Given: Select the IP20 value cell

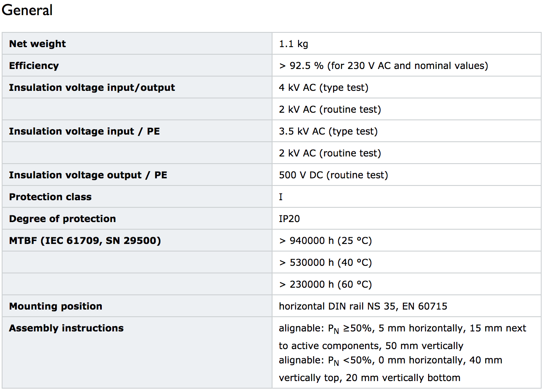Looking at the screenshot, I should pos(407,219).
